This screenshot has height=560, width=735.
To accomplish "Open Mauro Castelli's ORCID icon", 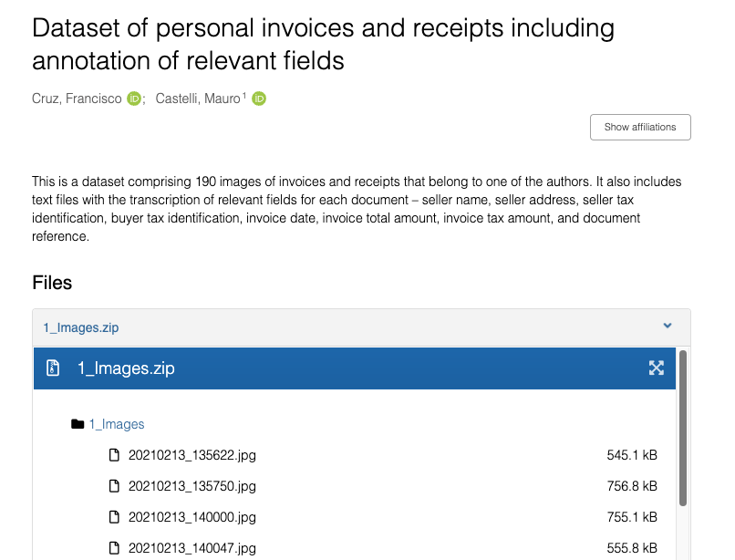I will (259, 99).
